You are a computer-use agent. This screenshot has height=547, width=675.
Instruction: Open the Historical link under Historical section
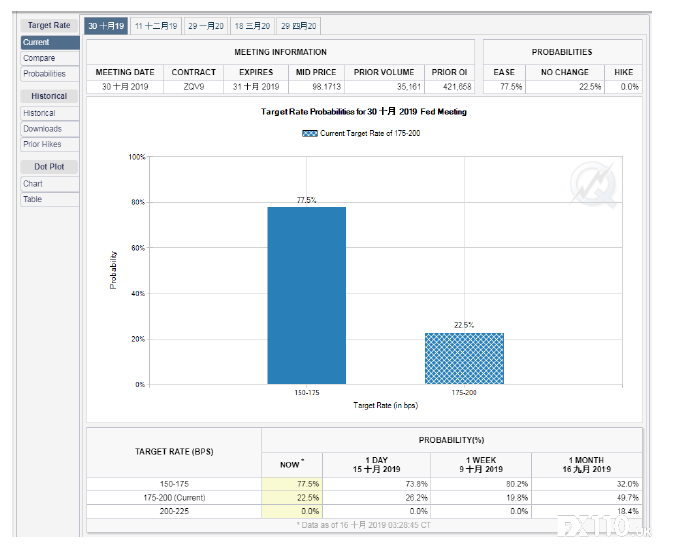click(50, 113)
